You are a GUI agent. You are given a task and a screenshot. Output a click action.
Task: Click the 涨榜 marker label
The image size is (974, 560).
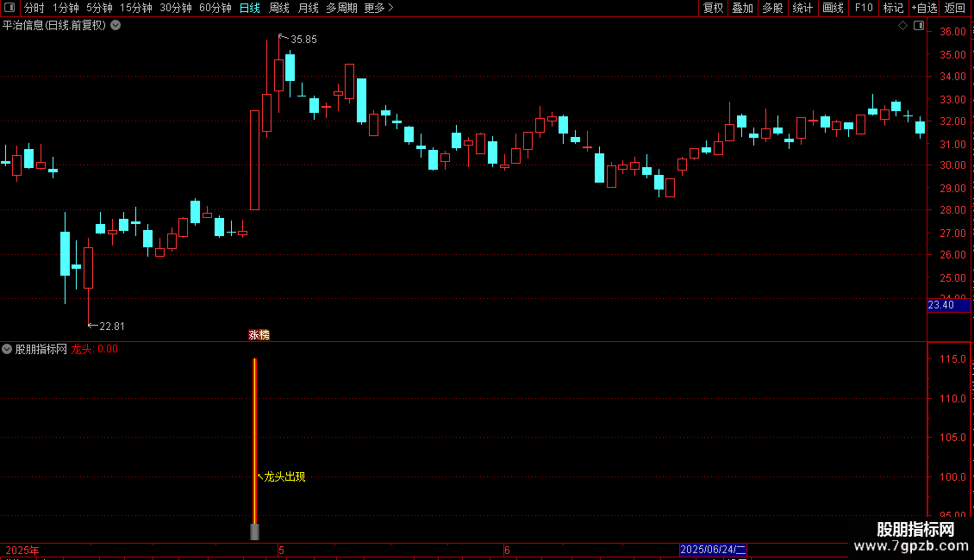259,334
